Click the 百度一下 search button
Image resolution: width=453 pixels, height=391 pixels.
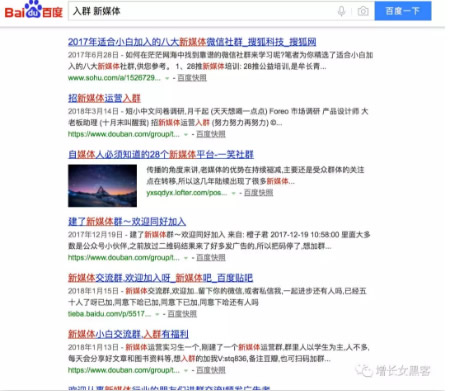pos(403,11)
